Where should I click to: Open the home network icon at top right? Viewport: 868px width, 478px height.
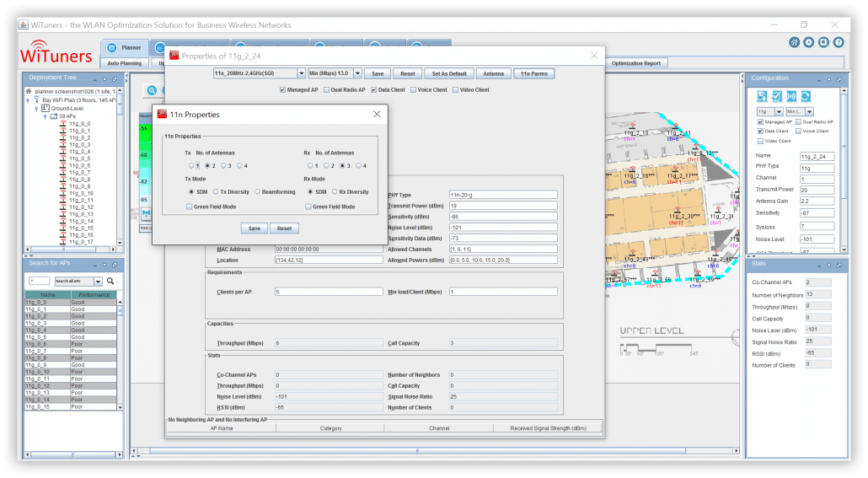point(794,42)
